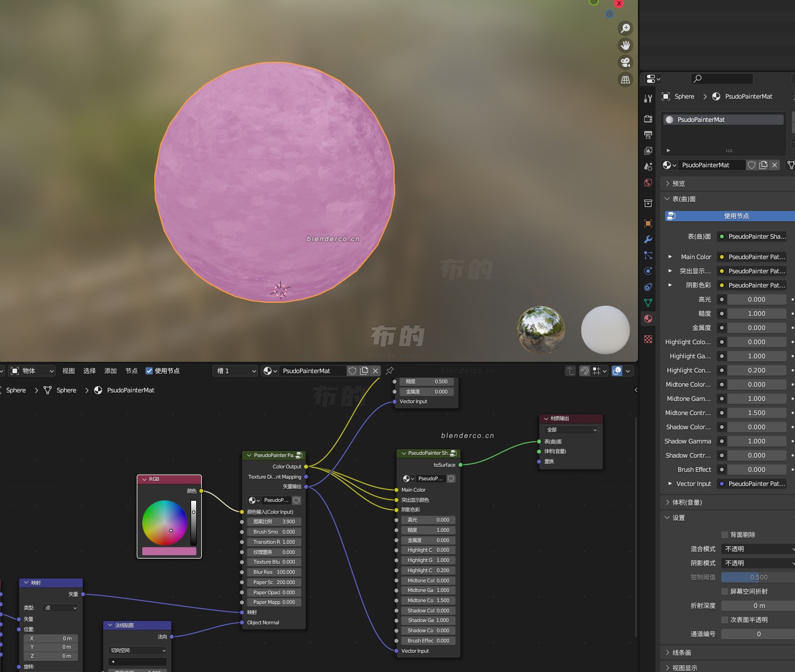Click the viewport zoom magnifier icon
Image resolution: width=795 pixels, height=672 pixels.
pyautogui.click(x=625, y=28)
